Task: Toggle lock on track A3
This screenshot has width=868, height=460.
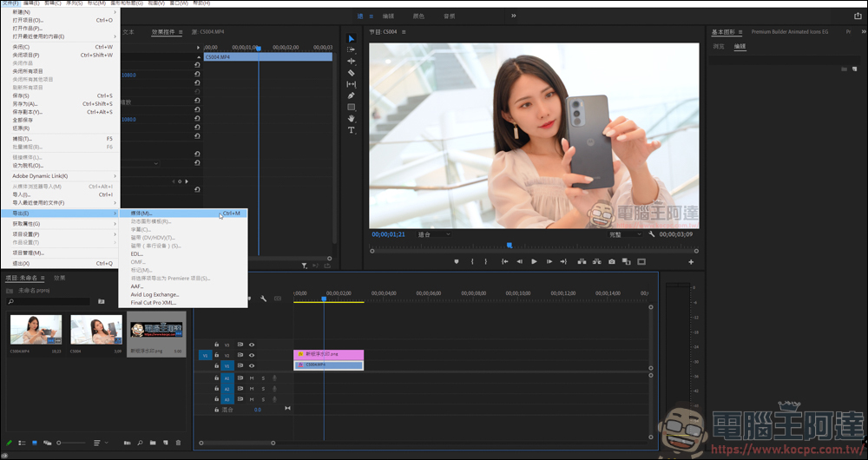Action: 216,399
